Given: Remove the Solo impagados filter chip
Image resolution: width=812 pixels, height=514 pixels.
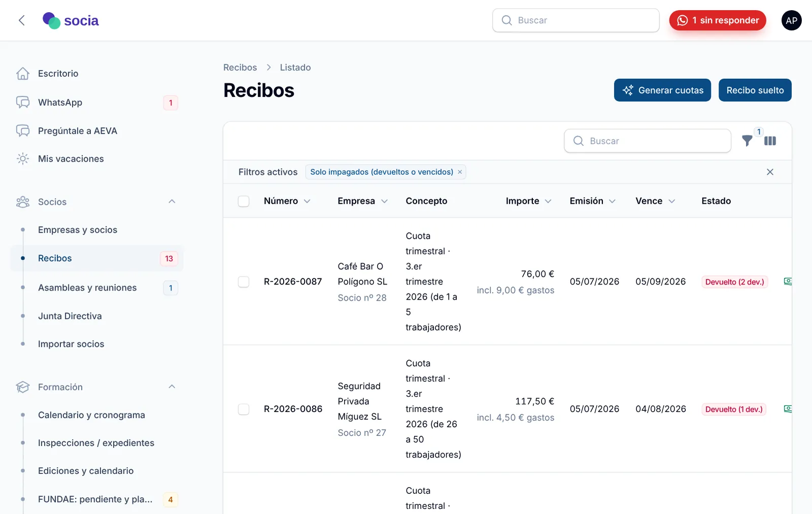Looking at the screenshot, I should (x=460, y=172).
